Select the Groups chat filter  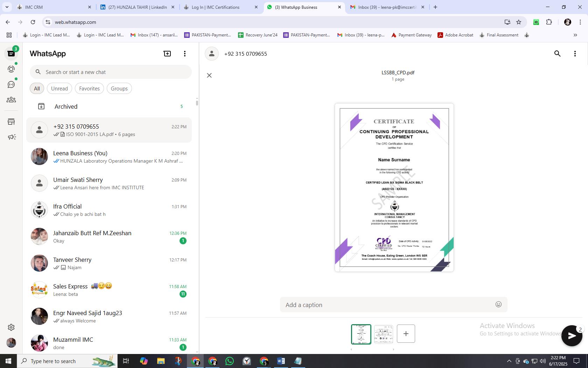119,88
